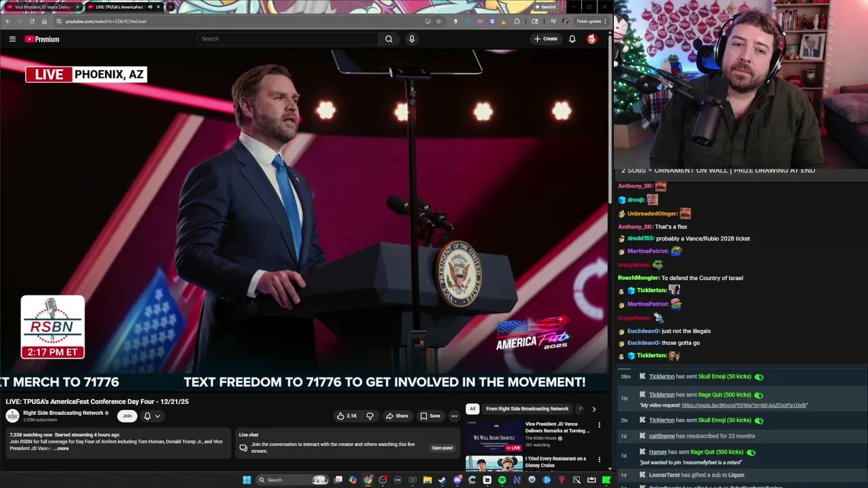Viewport: 868px width, 488px height.
Task: Open Task View on the taskbar
Action: tap(338, 480)
